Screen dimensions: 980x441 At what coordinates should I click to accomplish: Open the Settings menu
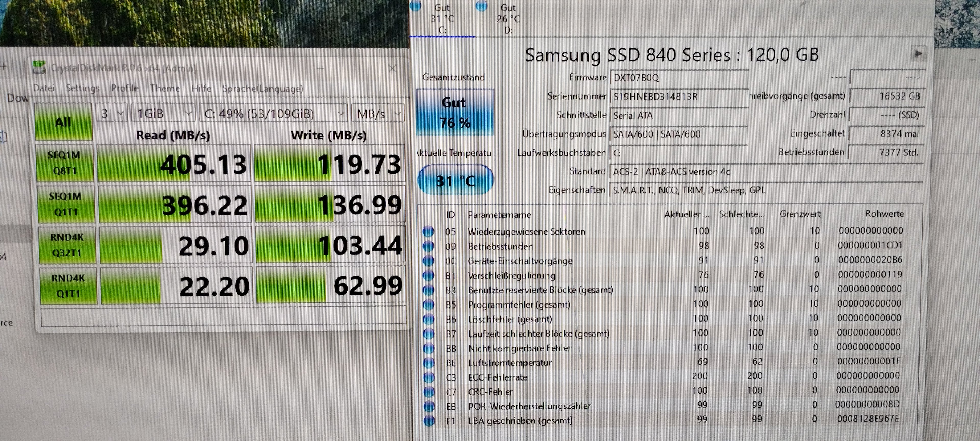(82, 88)
